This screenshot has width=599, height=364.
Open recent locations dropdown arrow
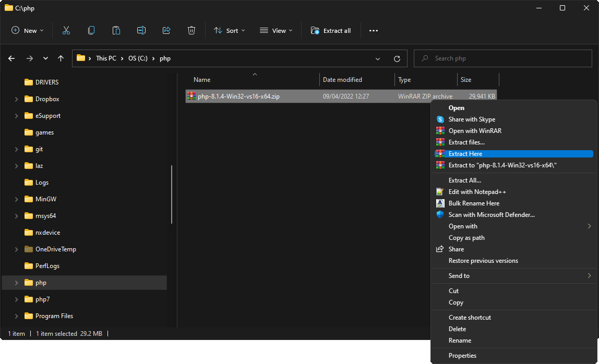click(45, 58)
